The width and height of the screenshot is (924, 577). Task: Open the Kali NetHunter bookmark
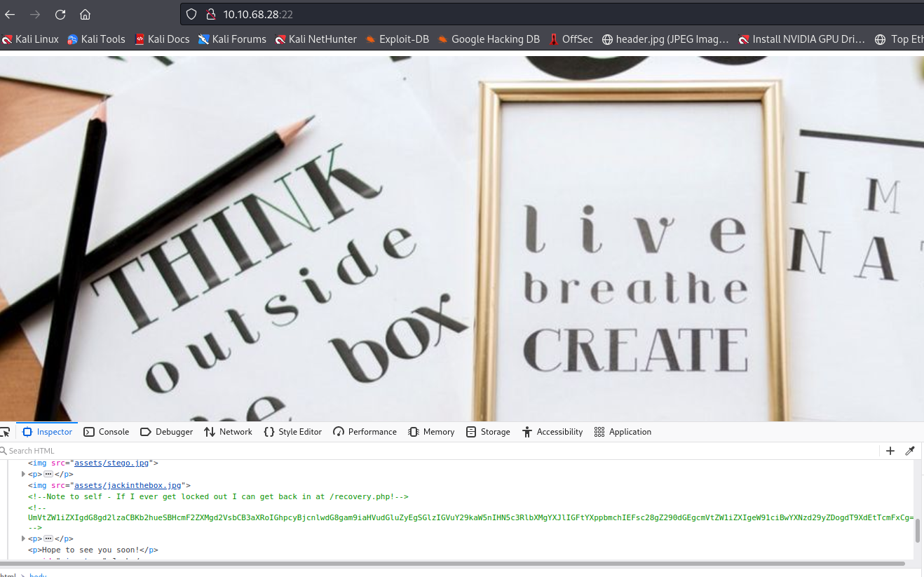[x=316, y=39]
